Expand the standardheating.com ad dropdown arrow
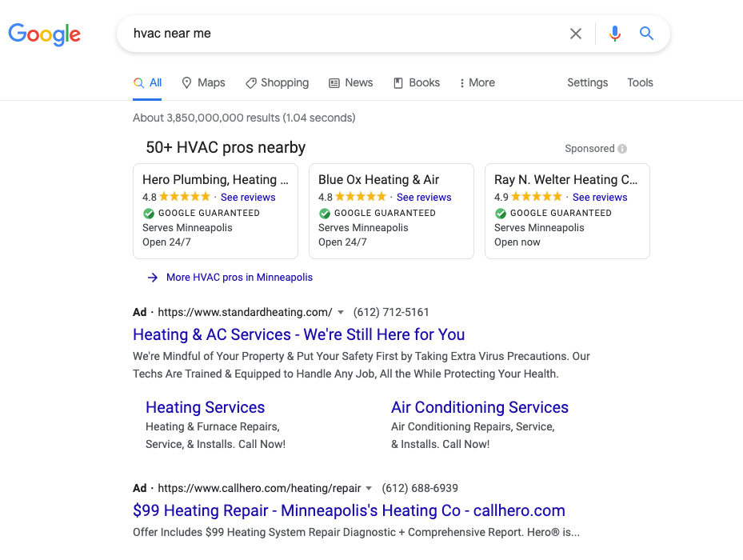 point(341,312)
